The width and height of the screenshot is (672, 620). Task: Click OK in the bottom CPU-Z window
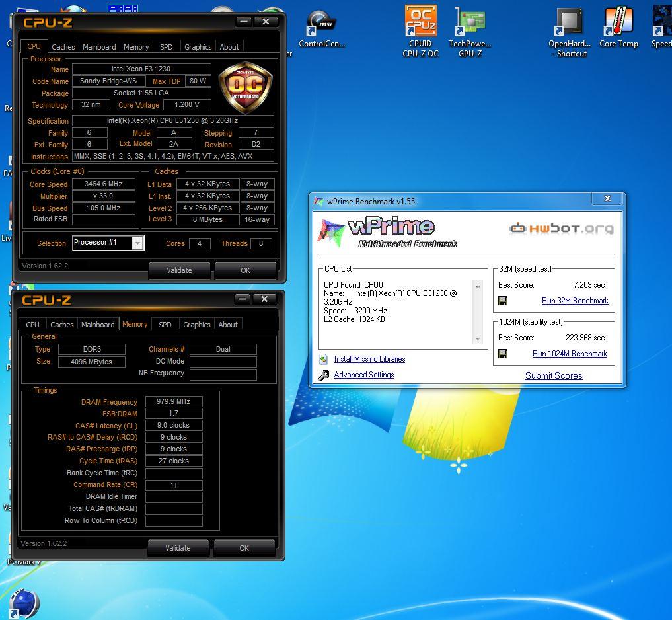click(x=244, y=548)
